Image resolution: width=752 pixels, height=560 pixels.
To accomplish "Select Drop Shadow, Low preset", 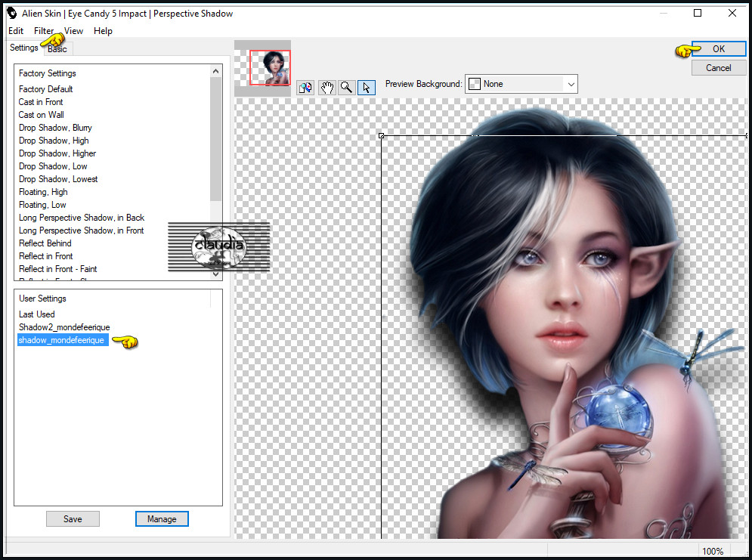I will pos(53,166).
